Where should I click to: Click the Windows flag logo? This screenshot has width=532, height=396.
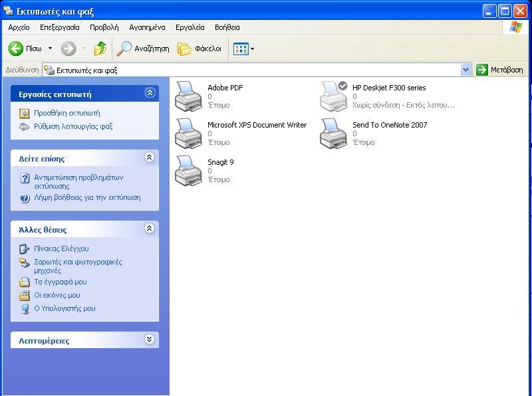[x=516, y=27]
